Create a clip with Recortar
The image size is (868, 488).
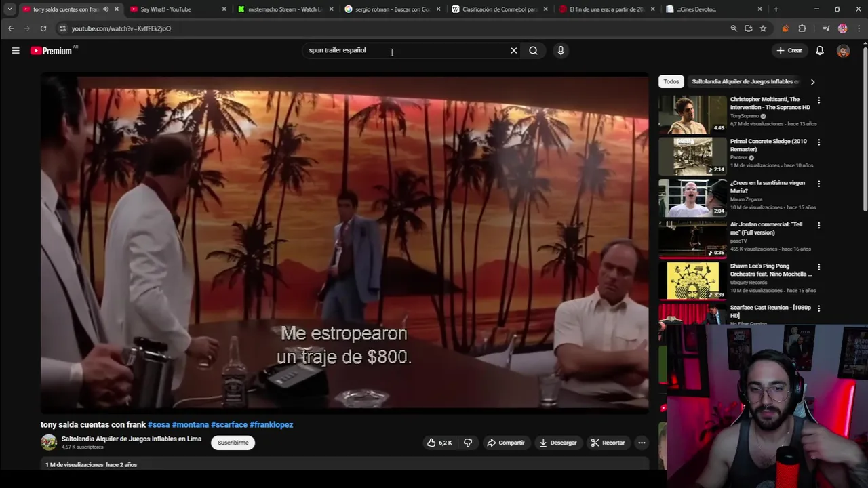click(x=608, y=443)
